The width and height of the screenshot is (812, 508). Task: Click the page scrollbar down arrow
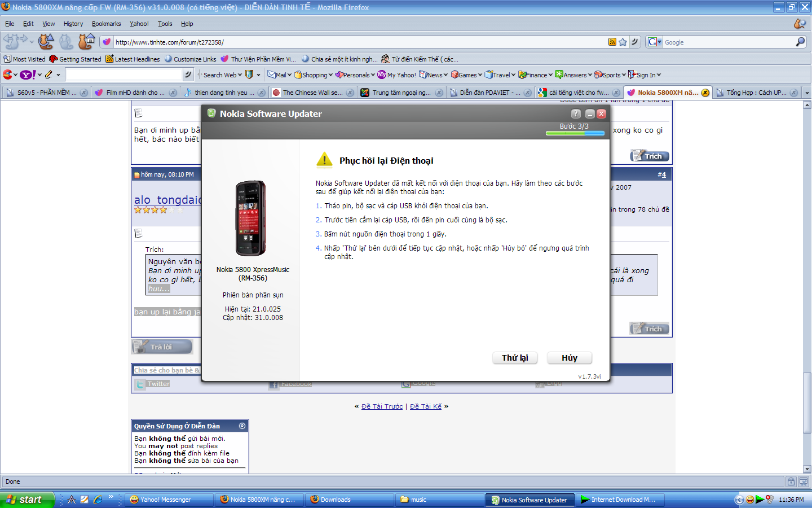(807, 469)
